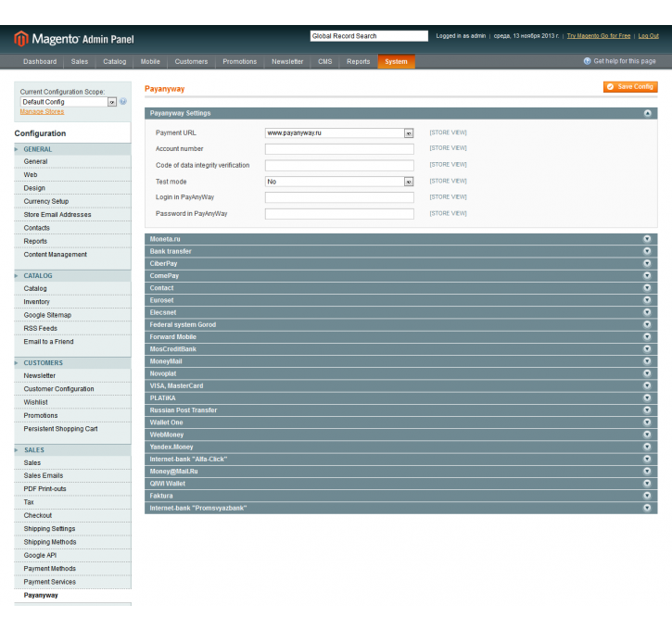
Task: Expand the Yandex.Money arrow icon
Action: 647,447
